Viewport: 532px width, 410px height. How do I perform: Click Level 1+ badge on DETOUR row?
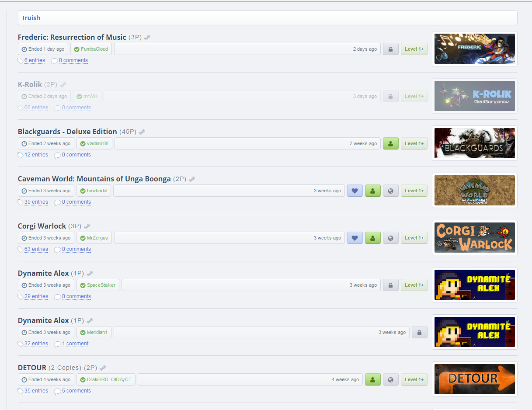[414, 379]
